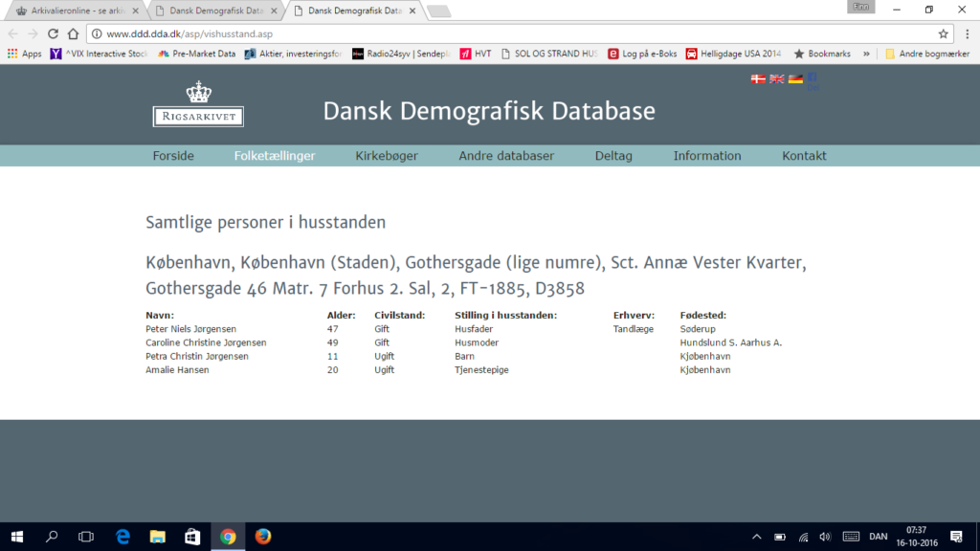Open Firefox from the taskbar

pos(263,537)
